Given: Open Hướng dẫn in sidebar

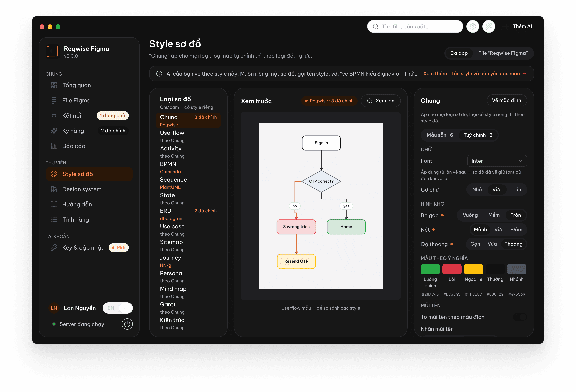Looking at the screenshot, I should (x=89, y=204).
